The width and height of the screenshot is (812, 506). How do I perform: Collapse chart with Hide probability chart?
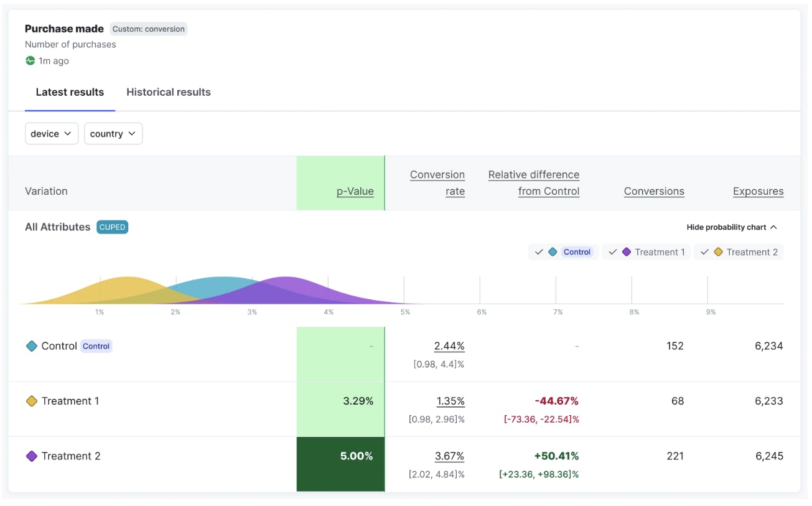coord(732,227)
